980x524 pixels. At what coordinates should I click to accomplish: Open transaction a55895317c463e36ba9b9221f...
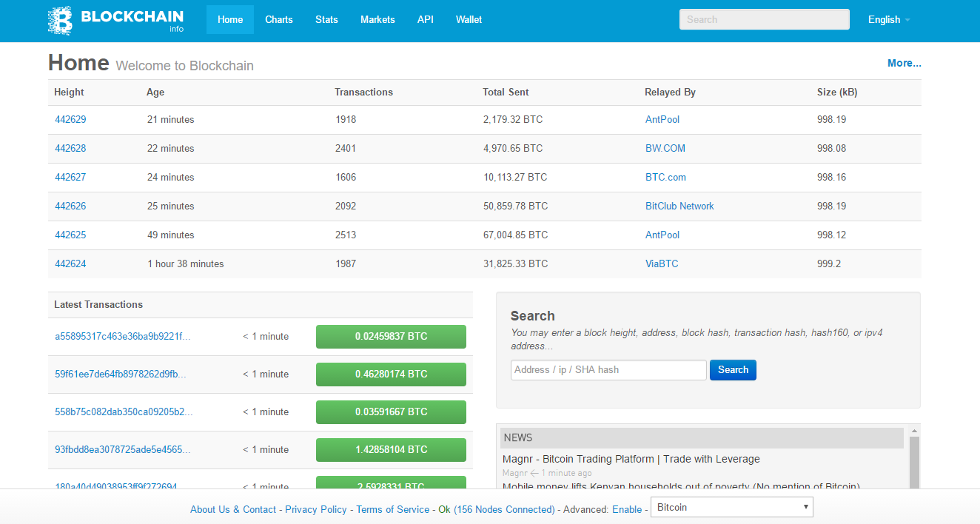pyautogui.click(x=123, y=336)
